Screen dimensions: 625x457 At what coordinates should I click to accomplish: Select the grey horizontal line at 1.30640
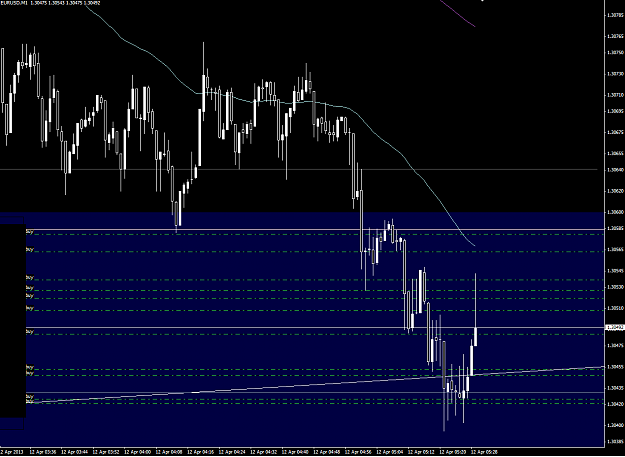tap(299, 170)
